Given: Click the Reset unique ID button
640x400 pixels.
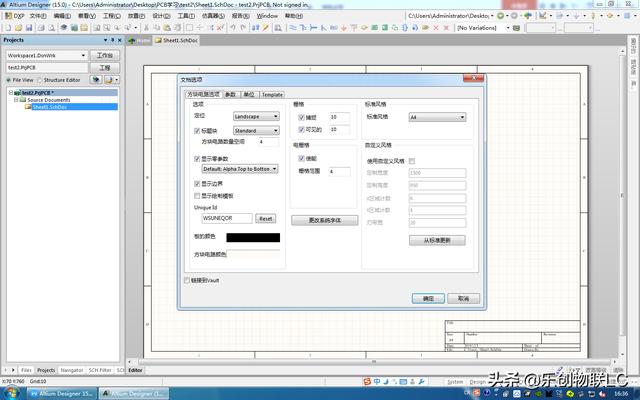Looking at the screenshot, I should (x=266, y=219).
